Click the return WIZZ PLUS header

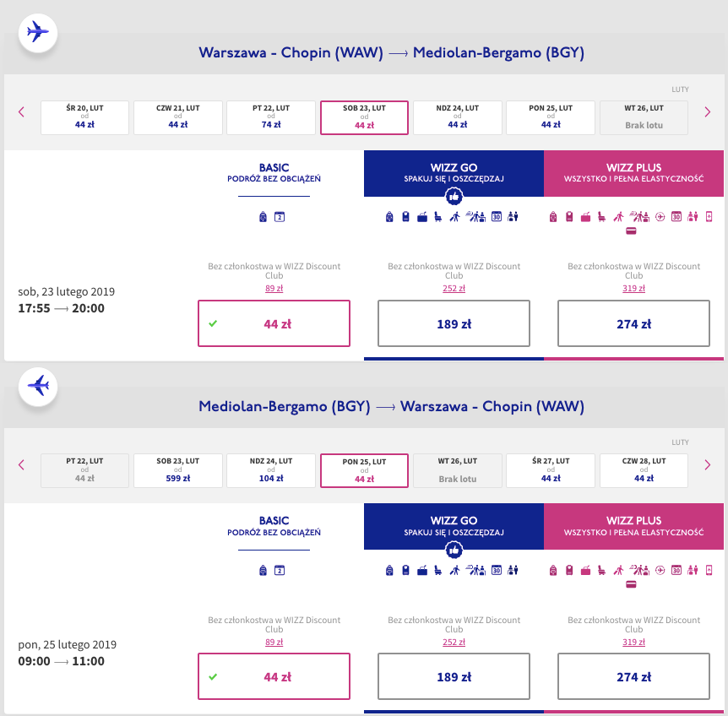pos(633,526)
